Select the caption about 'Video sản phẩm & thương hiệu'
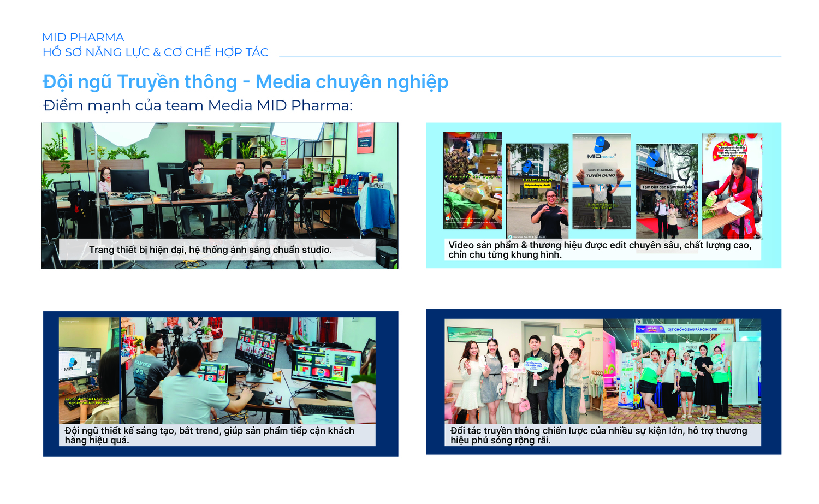Viewport: 819px width, 504px height. [600, 250]
